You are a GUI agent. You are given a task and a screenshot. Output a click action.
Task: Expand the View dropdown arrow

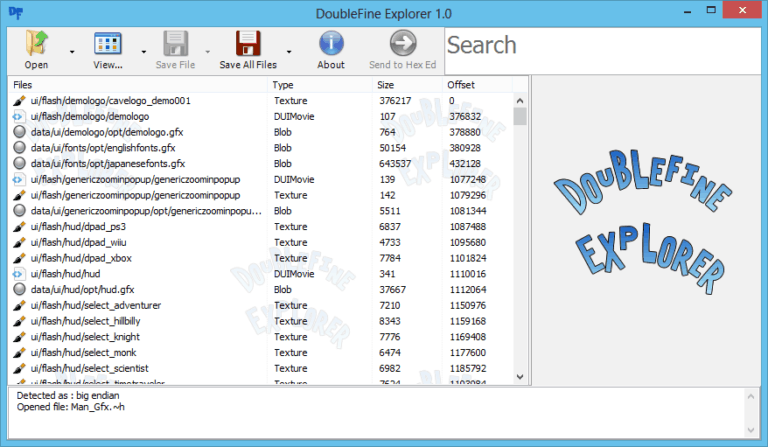click(144, 50)
